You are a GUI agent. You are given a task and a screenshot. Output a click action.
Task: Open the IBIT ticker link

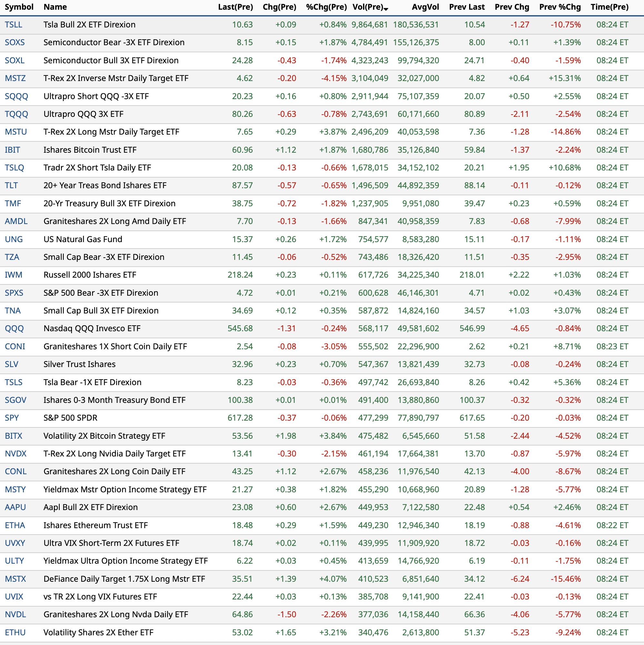coord(12,150)
